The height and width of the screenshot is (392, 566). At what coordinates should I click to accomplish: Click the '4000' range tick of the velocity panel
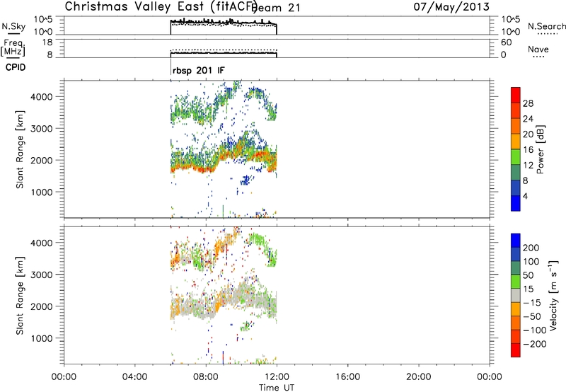[x=42, y=243]
